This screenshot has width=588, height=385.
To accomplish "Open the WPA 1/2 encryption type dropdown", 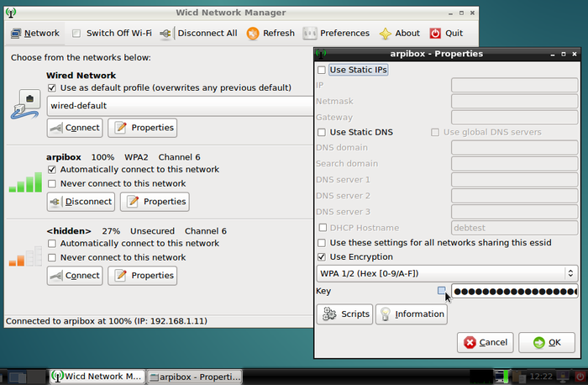I will tap(447, 273).
